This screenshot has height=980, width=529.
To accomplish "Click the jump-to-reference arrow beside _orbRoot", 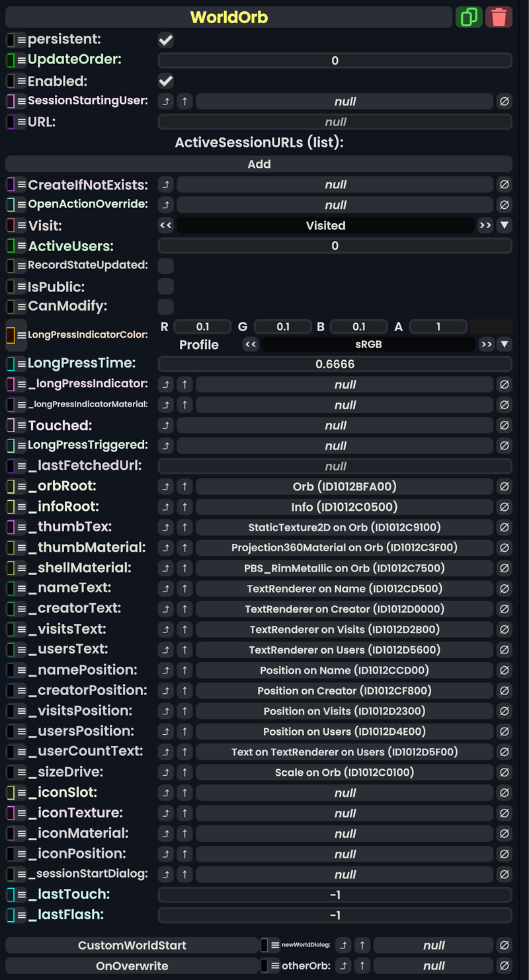I will (165, 486).
